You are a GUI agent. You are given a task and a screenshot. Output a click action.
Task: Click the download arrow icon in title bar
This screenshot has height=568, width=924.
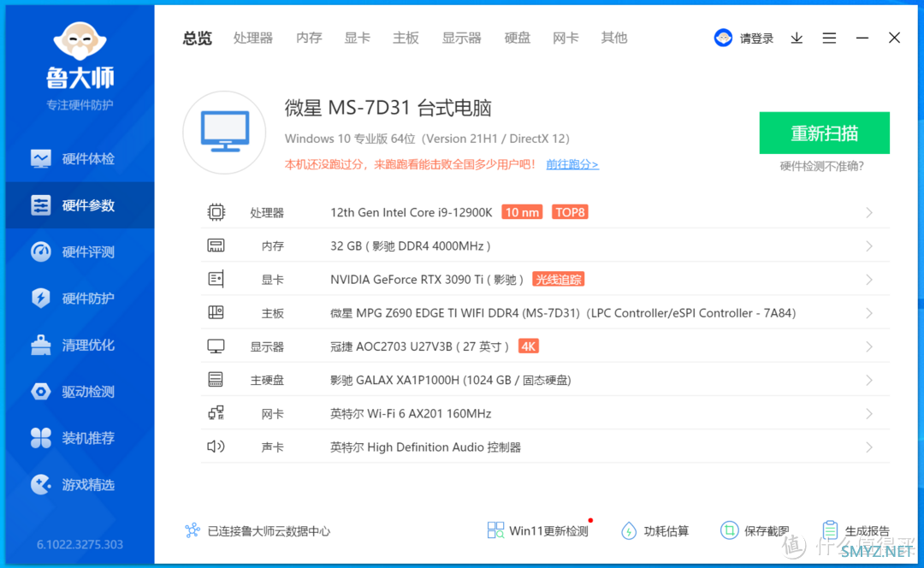pos(797,38)
